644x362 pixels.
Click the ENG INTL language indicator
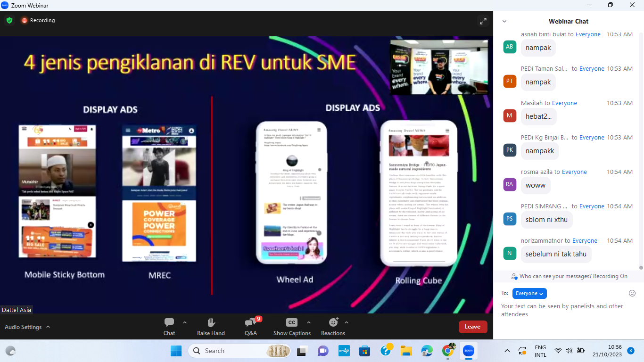tap(540, 351)
